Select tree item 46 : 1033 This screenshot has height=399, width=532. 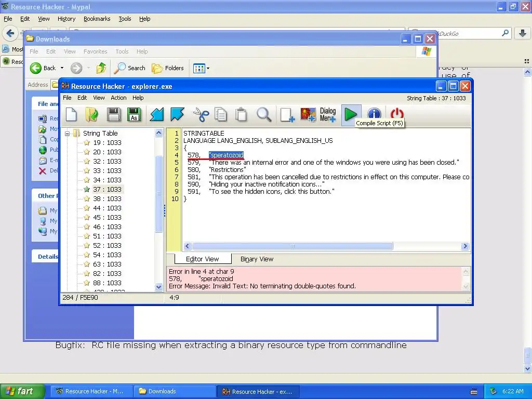click(x=107, y=227)
